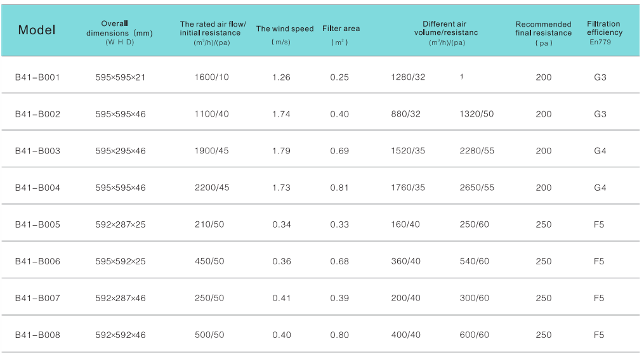Click the 2650/55 air volume value
The width and height of the screenshot is (644, 355).
tap(476, 188)
